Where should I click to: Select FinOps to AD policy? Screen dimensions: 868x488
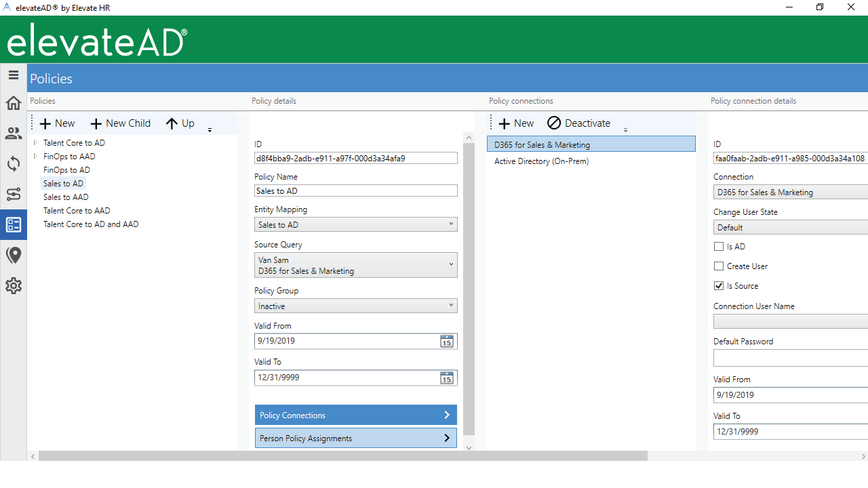click(x=66, y=170)
